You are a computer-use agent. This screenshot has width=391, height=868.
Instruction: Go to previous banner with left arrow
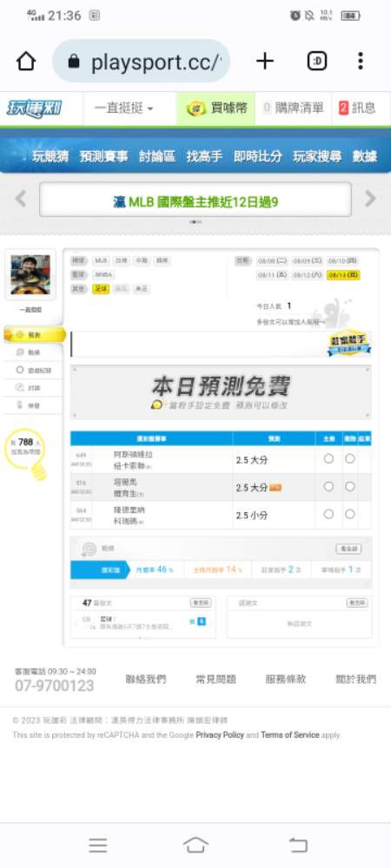(x=21, y=198)
